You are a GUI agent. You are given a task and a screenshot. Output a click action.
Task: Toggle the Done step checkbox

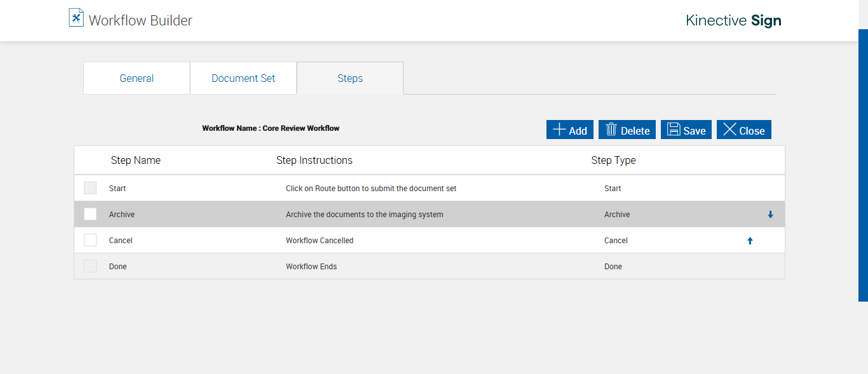pyautogui.click(x=90, y=266)
